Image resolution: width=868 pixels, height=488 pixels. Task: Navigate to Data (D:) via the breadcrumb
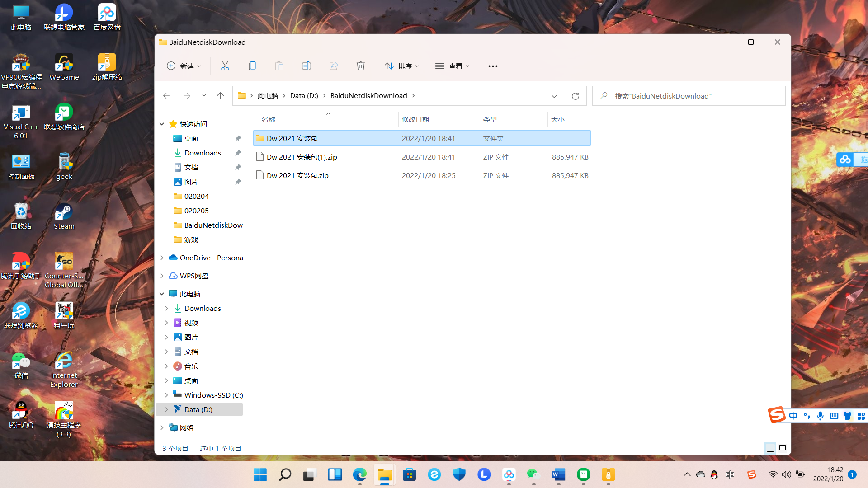304,95
